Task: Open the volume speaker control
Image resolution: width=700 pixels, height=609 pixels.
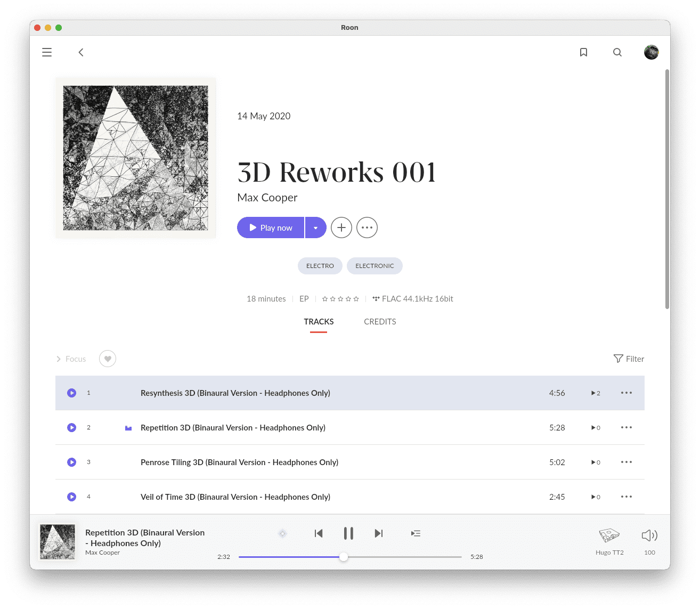Action: [649, 535]
